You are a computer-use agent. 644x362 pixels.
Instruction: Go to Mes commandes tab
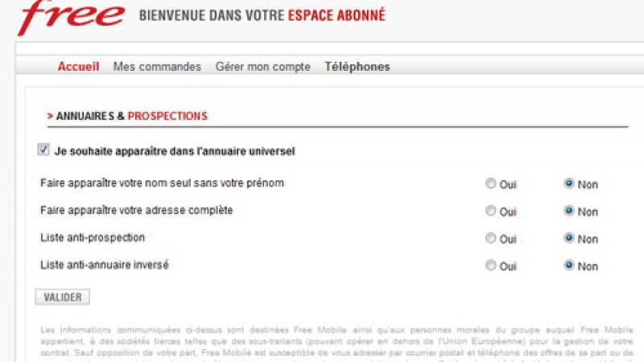coord(157,67)
